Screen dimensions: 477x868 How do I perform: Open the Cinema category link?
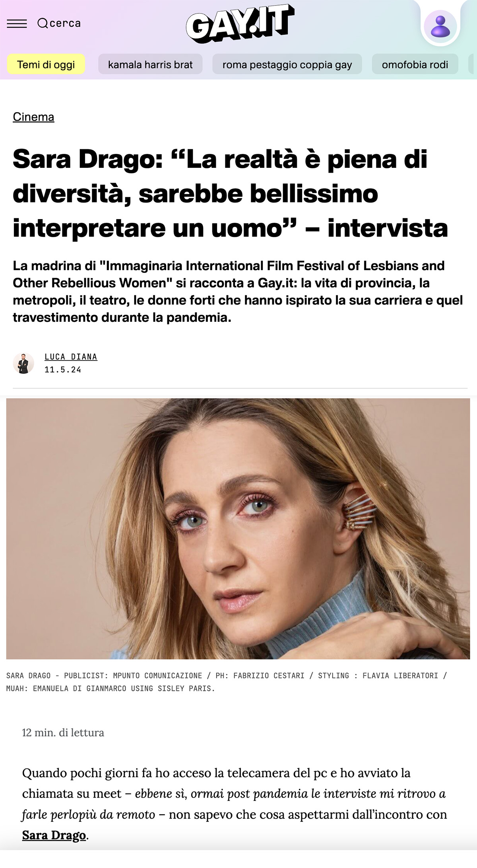tap(33, 117)
